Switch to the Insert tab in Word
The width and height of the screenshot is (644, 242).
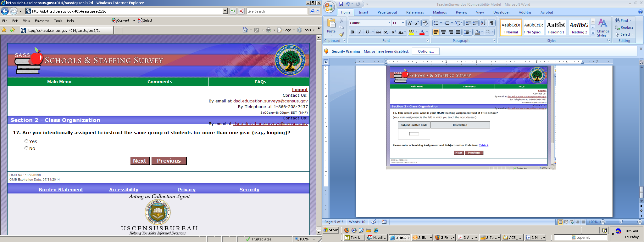364,12
